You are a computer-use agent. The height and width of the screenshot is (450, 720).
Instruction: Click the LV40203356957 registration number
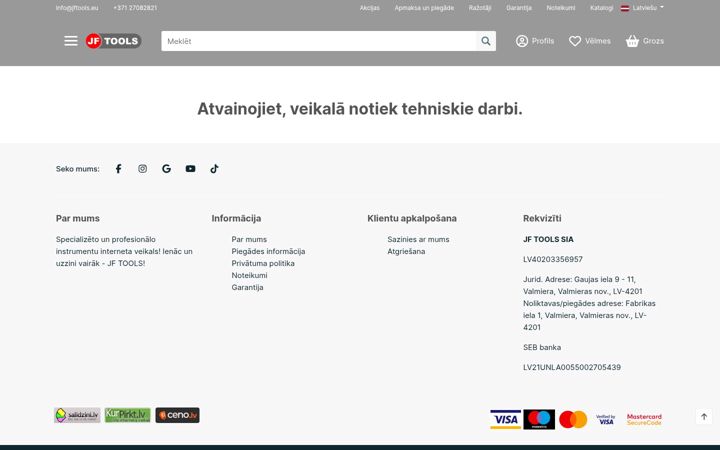[553, 259]
